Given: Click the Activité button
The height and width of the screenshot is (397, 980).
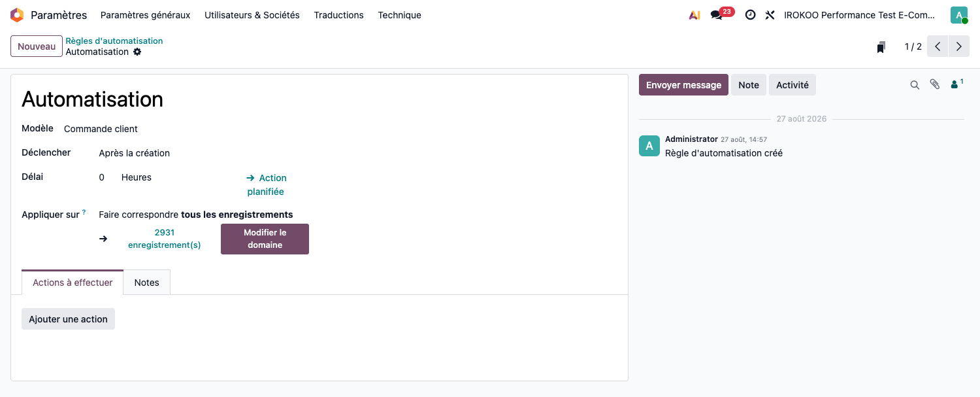Looking at the screenshot, I should click(x=792, y=85).
